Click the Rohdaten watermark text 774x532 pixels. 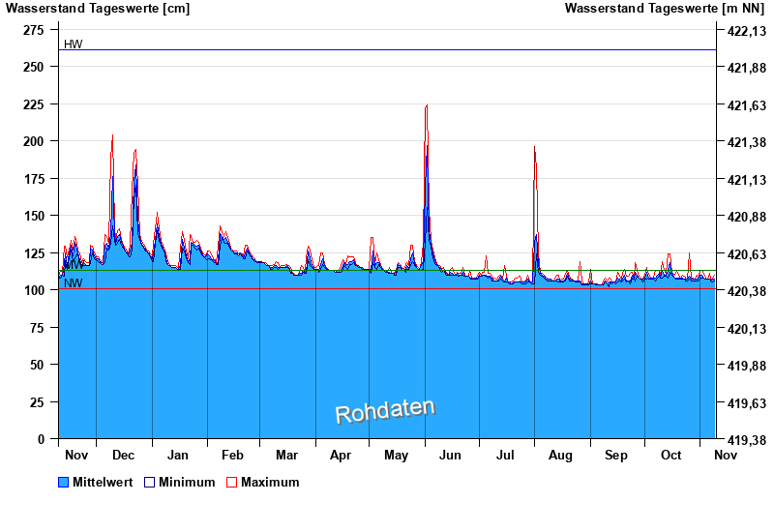click(x=385, y=411)
